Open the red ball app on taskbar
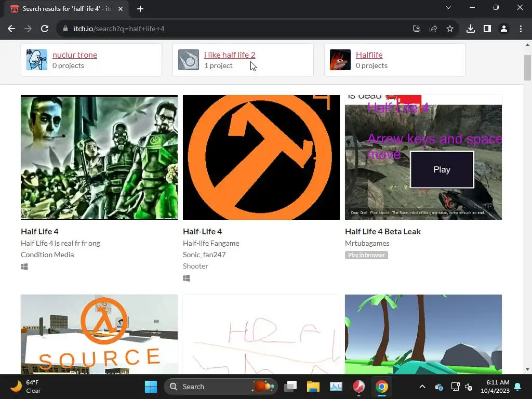 pyautogui.click(x=358, y=387)
